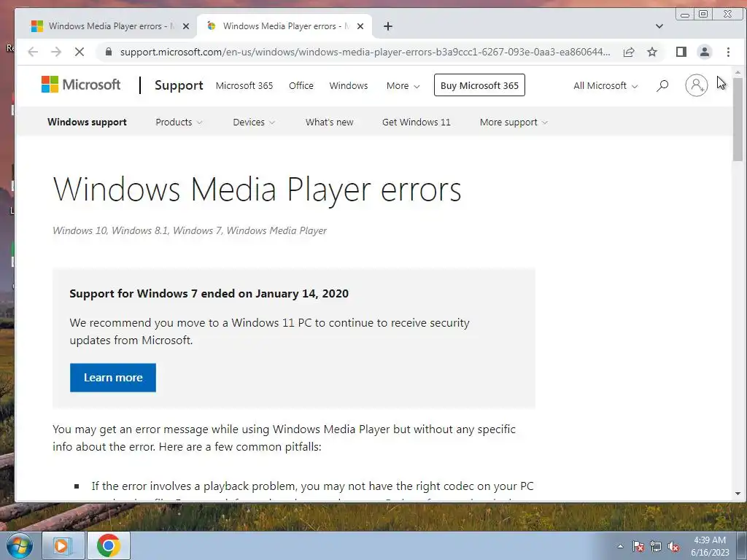Click the scrollbar down arrow

point(738,494)
